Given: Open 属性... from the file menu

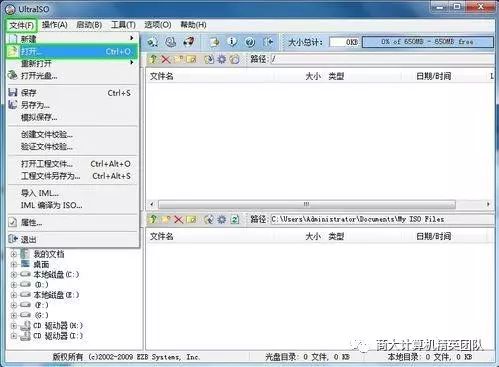Looking at the screenshot, I should 72,222.
